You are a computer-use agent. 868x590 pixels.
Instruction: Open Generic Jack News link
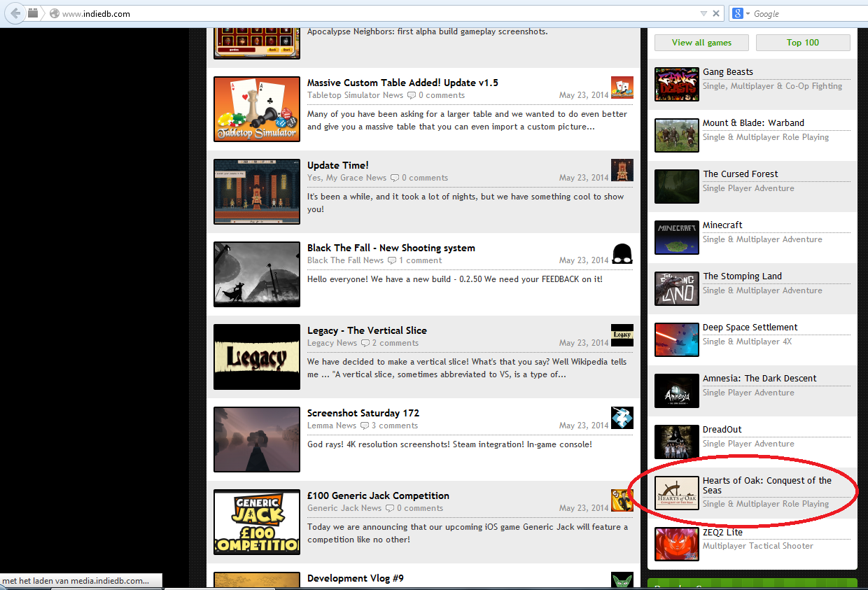coord(344,508)
